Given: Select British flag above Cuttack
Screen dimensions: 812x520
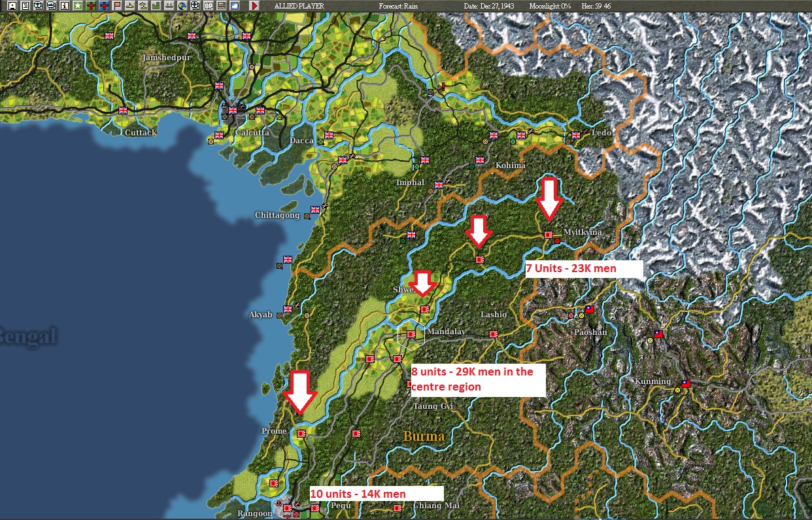Looking at the screenshot, I should pyautogui.click(x=122, y=110).
